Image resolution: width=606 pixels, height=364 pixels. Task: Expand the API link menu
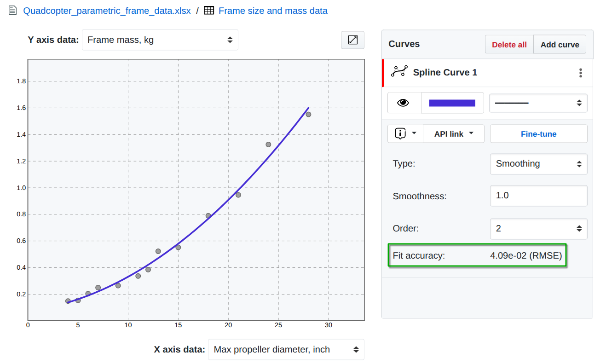pyautogui.click(x=453, y=134)
